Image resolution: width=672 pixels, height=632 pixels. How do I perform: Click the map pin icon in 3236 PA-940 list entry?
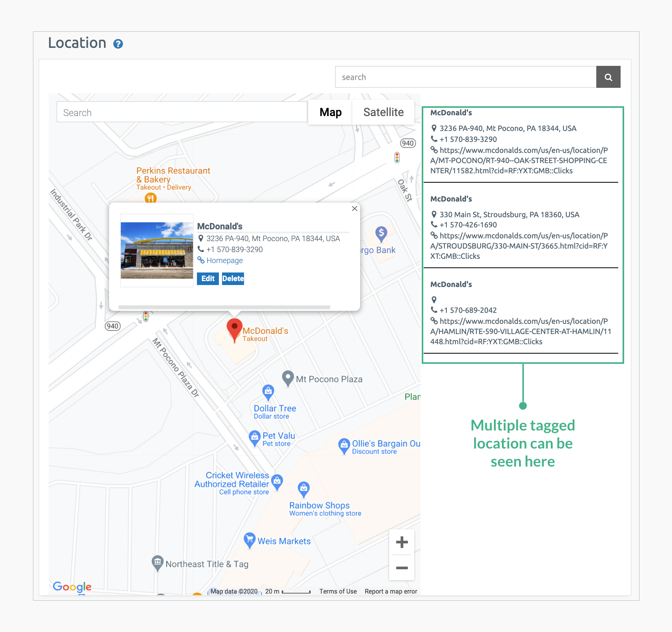pyautogui.click(x=434, y=128)
